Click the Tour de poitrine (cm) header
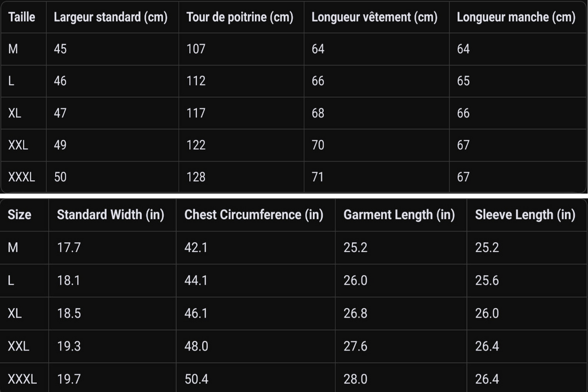 (x=239, y=17)
